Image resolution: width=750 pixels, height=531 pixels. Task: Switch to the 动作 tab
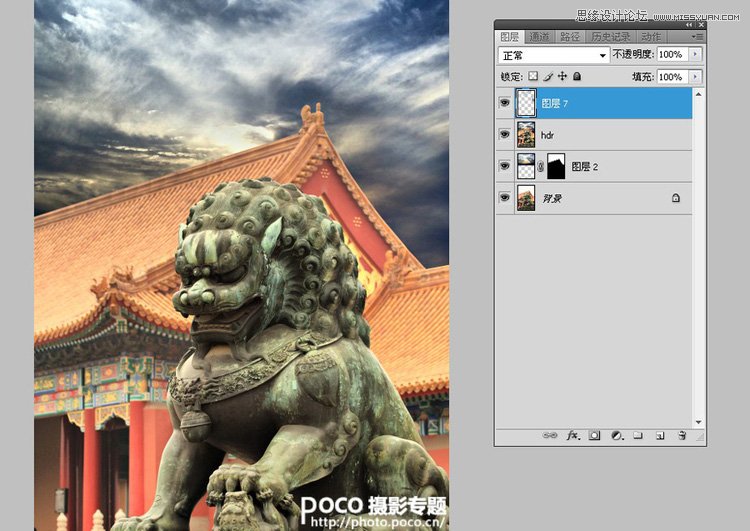tap(651, 37)
